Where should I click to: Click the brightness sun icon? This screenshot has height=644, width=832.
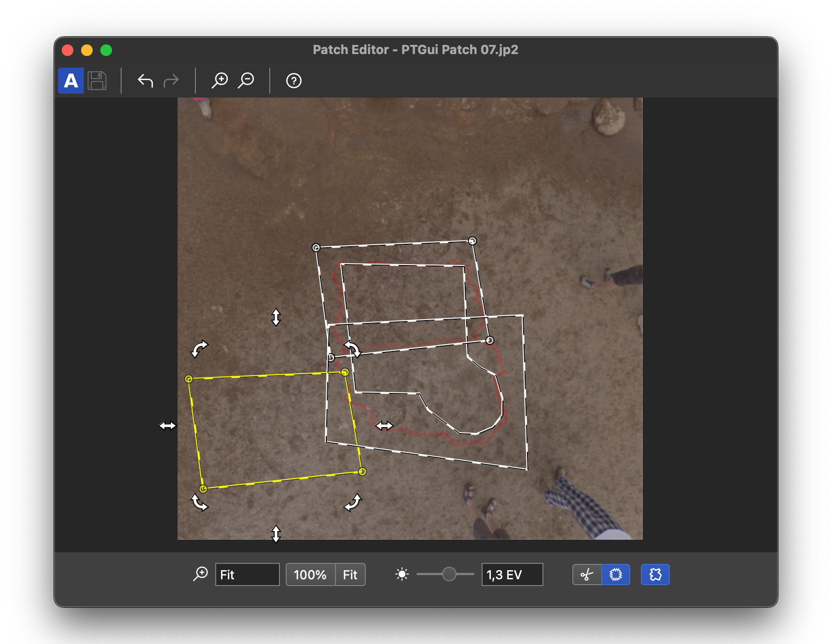(402, 574)
